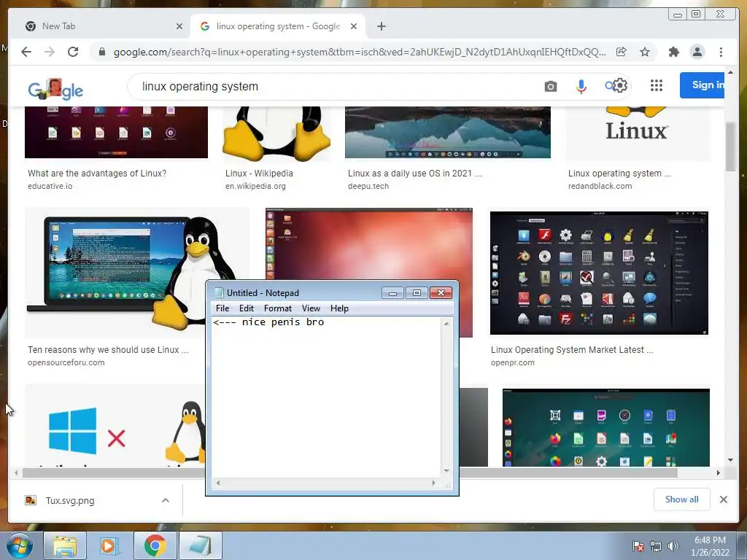Open the Chrome profile avatar
The image size is (747, 560).
(x=697, y=52)
